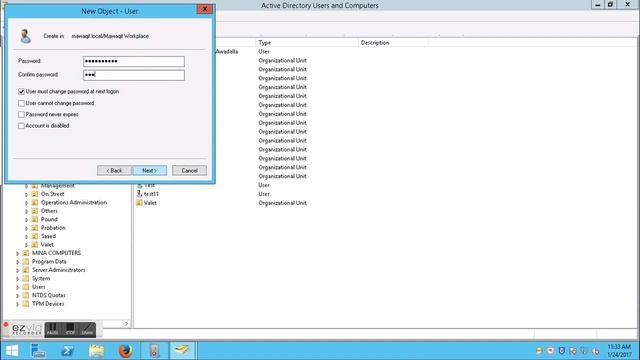The image size is (640, 360).
Task: Click the test11 user icon in list
Action: point(139,194)
